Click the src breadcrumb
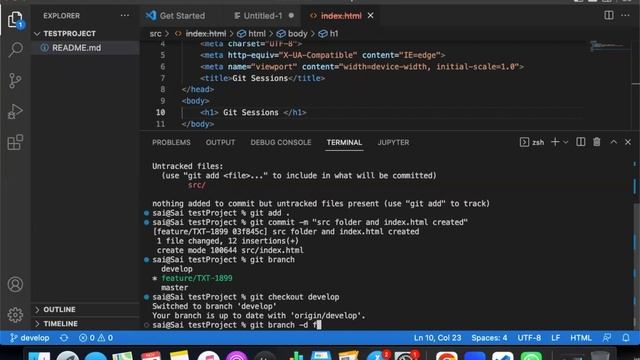 (x=156, y=34)
